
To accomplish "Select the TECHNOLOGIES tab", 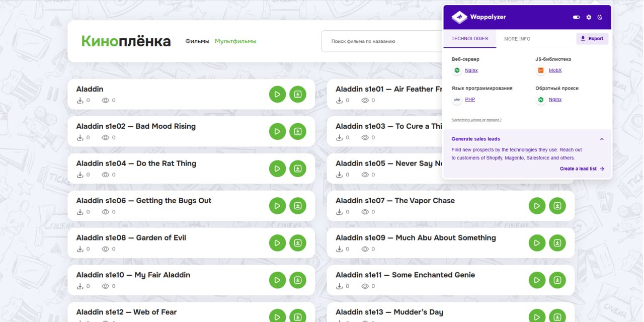I will [469, 39].
